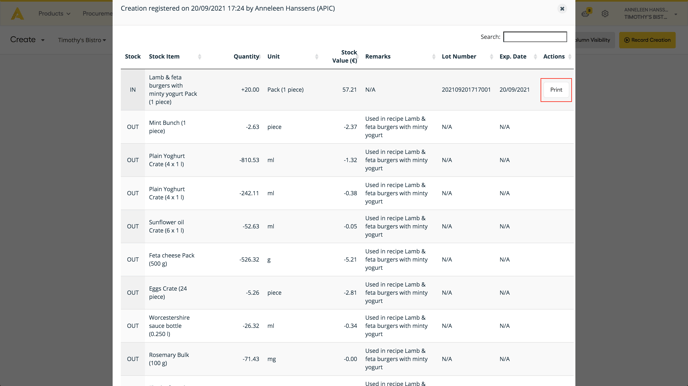Click the Apicbase logo in background header

click(x=18, y=14)
